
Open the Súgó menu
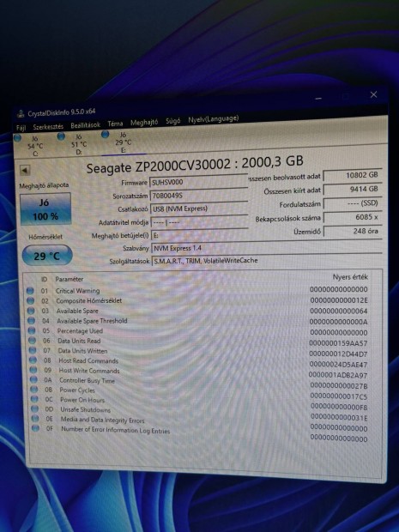tap(172, 121)
